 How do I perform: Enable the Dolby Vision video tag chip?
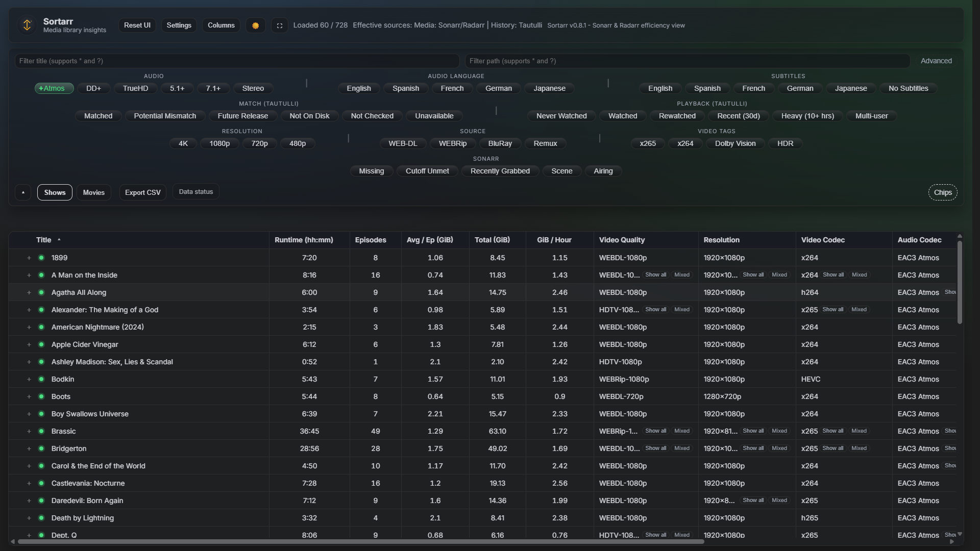735,143
